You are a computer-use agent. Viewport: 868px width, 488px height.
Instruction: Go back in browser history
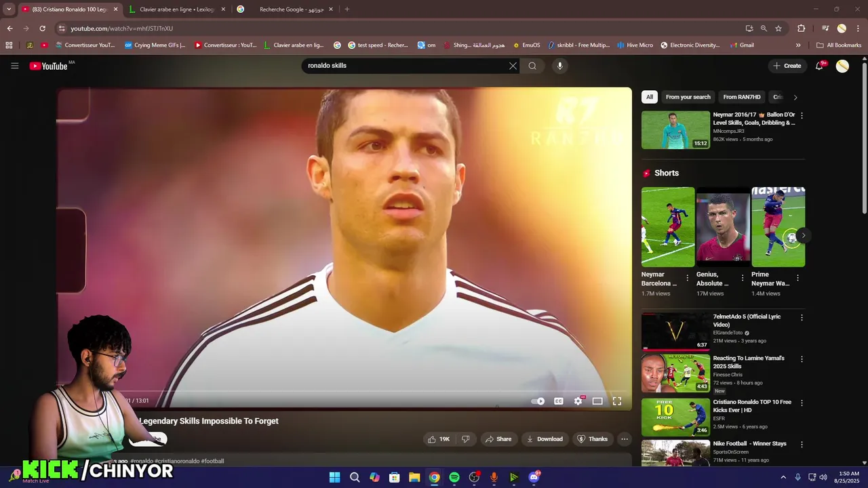tap(9, 28)
